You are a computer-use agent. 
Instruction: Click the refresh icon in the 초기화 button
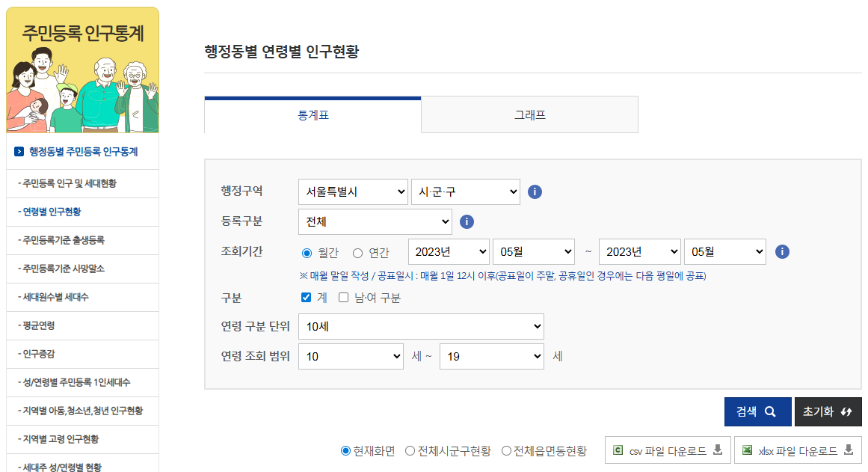tap(846, 411)
